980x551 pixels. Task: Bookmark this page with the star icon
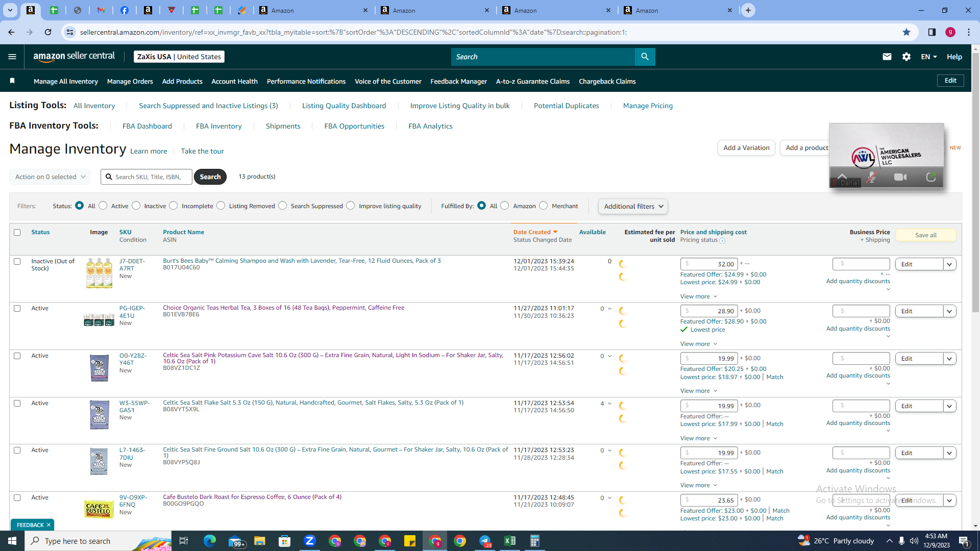click(x=906, y=32)
